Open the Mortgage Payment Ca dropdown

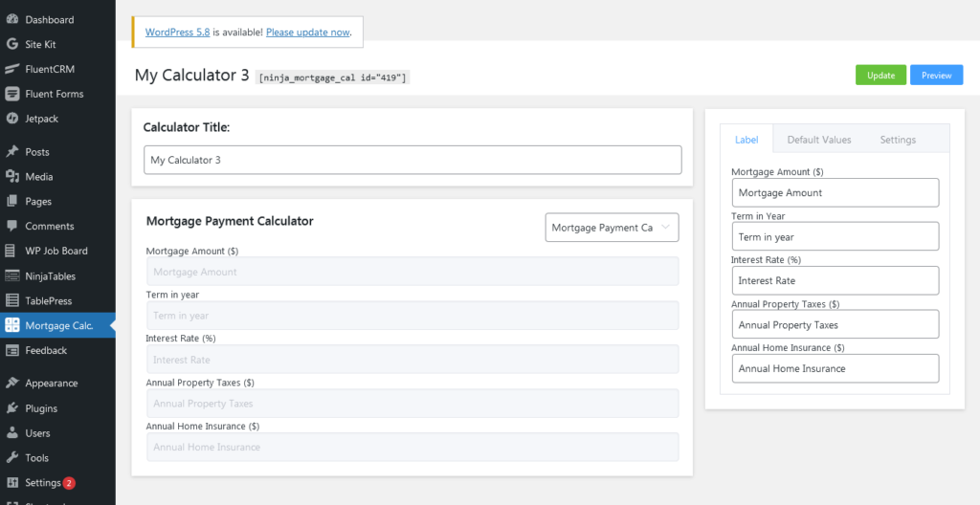(612, 228)
